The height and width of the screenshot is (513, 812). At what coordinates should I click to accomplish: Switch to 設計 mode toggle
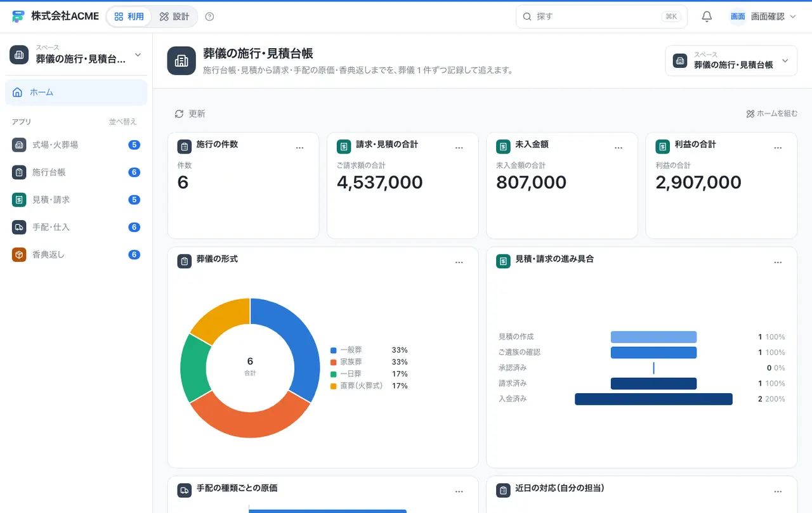174,16
